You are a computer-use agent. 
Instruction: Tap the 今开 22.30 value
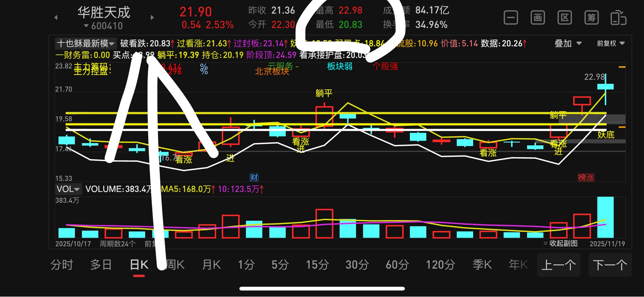coord(283,25)
